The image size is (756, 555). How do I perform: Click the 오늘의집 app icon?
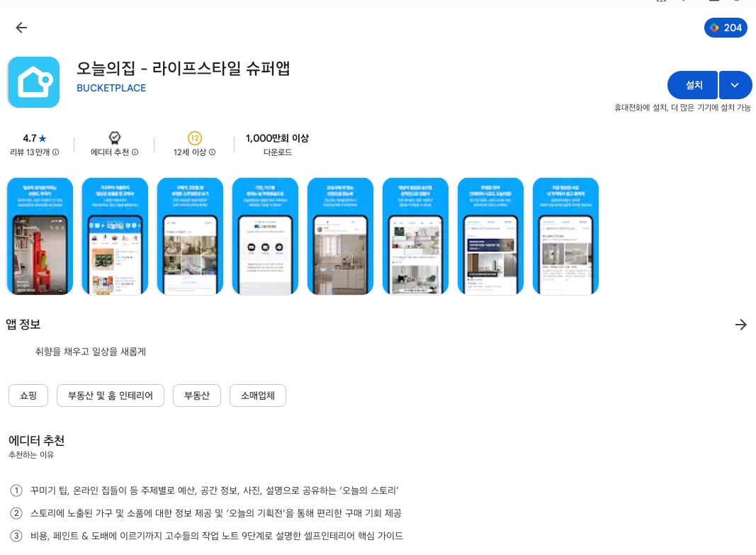click(x=34, y=82)
